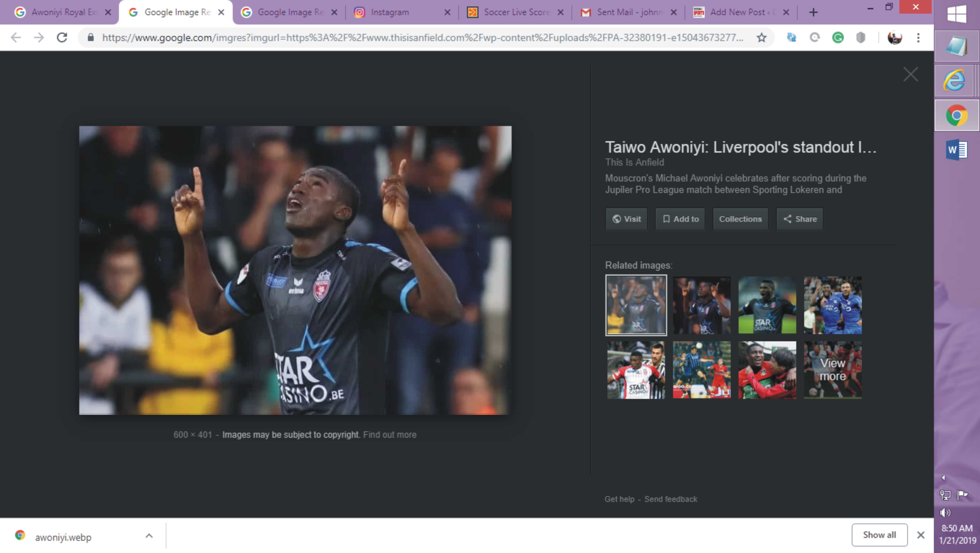The width and height of the screenshot is (980, 553).
Task: Open new tab with plus button
Action: 813,12
